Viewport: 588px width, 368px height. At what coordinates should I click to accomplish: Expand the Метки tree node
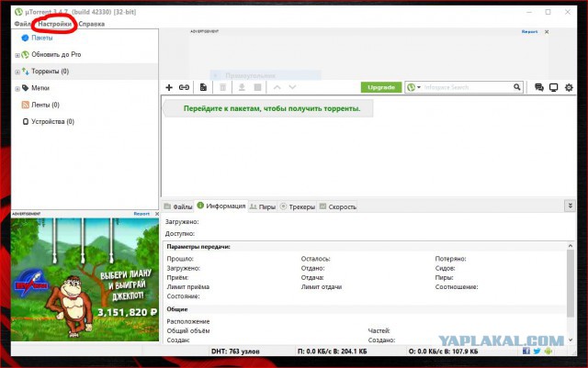pyautogui.click(x=17, y=89)
